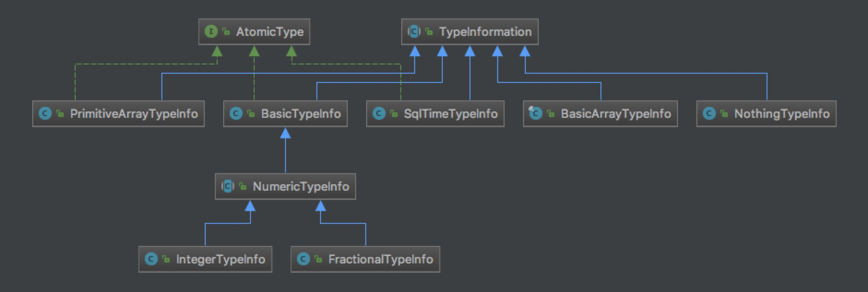Viewport: 868px width, 292px height.
Task: Select the AtomicType interface node
Action: pyautogui.click(x=254, y=32)
